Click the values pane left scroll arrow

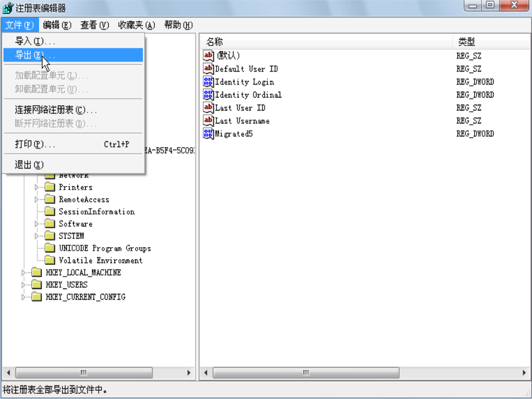tap(206, 372)
